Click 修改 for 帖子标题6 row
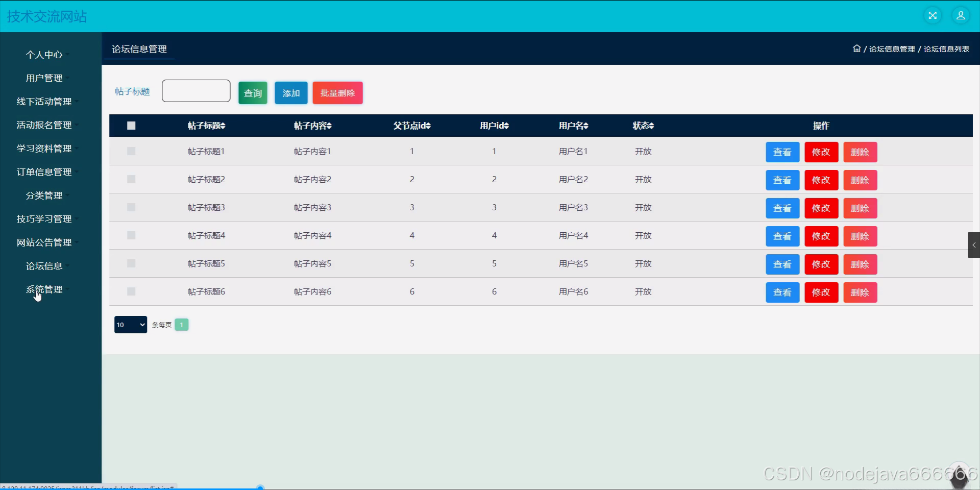This screenshot has width=980, height=490. click(x=821, y=292)
